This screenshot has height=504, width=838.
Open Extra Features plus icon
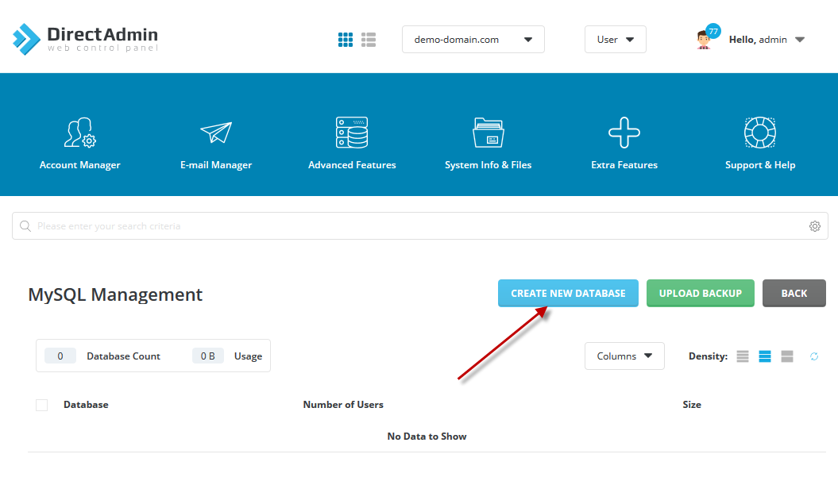pos(624,133)
